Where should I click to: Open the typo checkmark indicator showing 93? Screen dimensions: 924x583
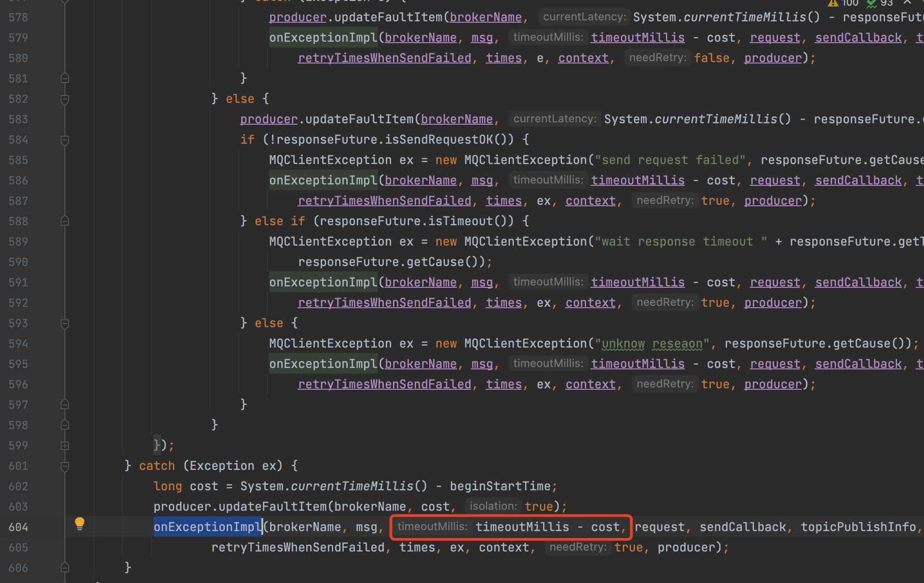[880, 3]
